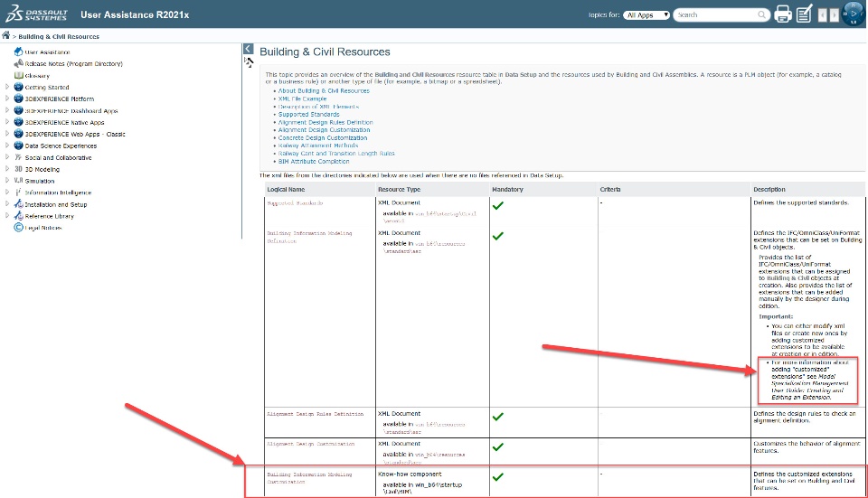Screen dimensions: 868x498
Task: Click the Information Intelligence icon
Action: pyautogui.click(x=18, y=192)
